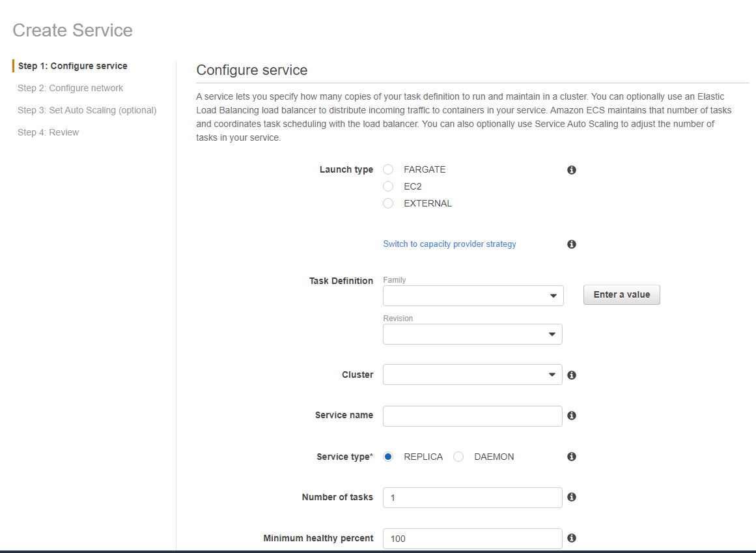Go to Step 2: Configure network

tap(70, 88)
